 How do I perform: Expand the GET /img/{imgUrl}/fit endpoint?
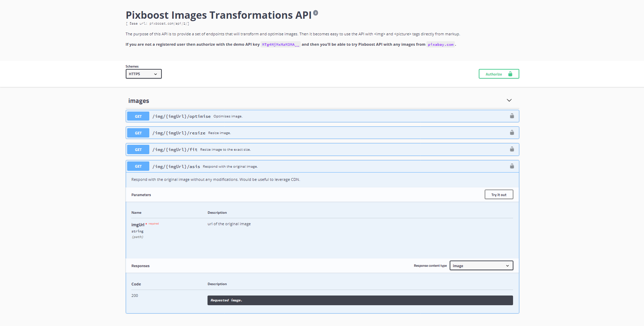[x=322, y=149]
